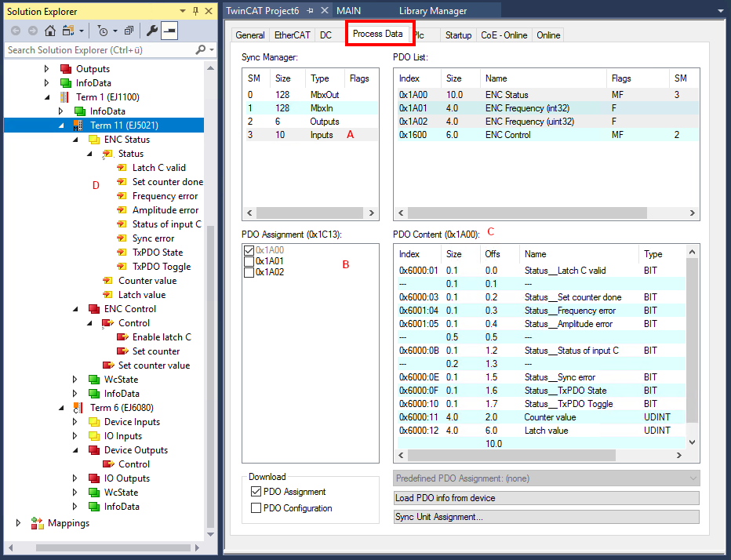Open the Startup tab
The height and width of the screenshot is (560, 731).
click(x=458, y=35)
